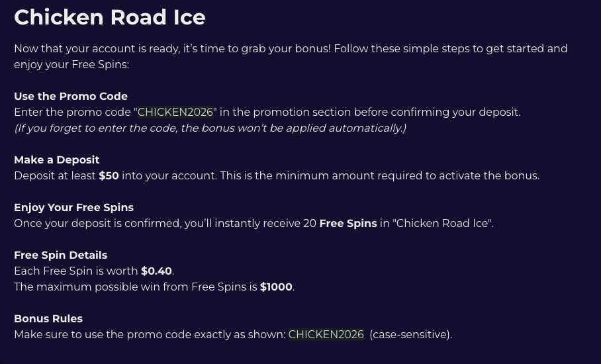Click the "(case-sensitive)" text
601x364 pixels.
point(410,335)
